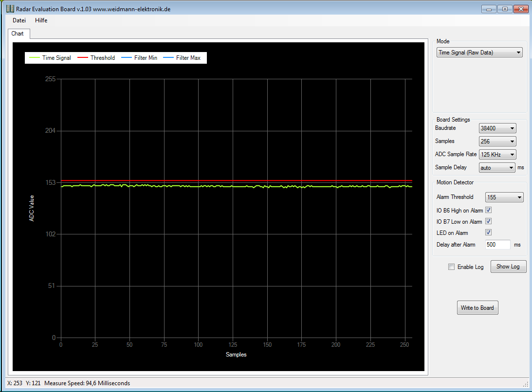Click the Show Log button

click(x=508, y=267)
